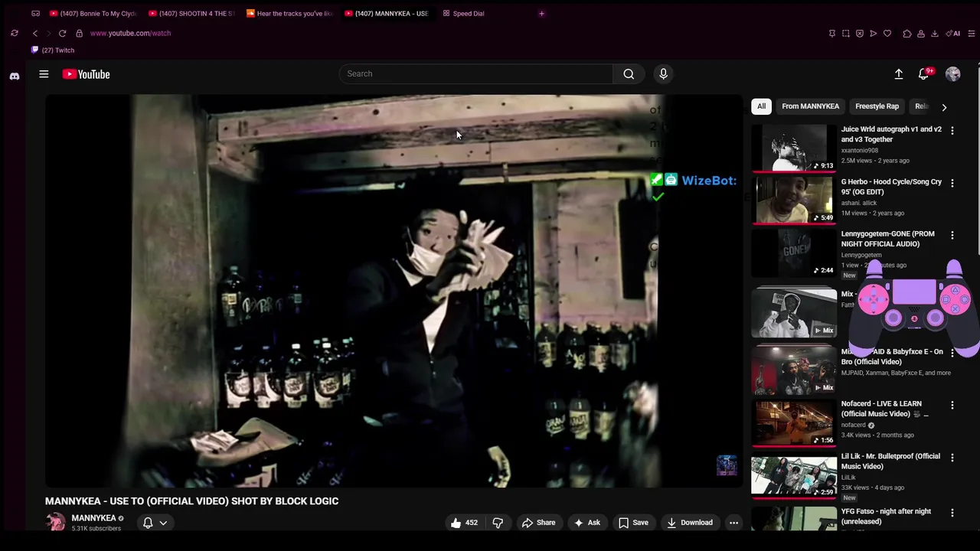
Task: Click the YouTube search field
Action: [x=475, y=73]
